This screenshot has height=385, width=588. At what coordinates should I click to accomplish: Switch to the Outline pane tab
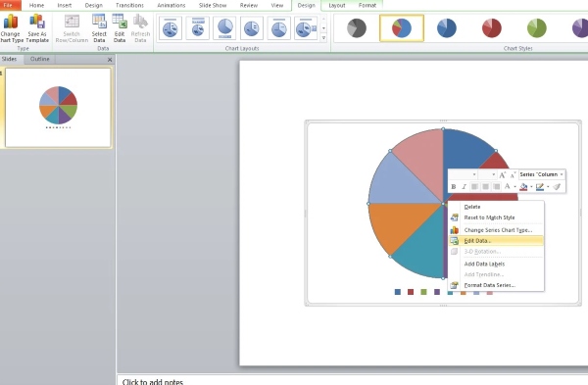pyautogui.click(x=40, y=59)
